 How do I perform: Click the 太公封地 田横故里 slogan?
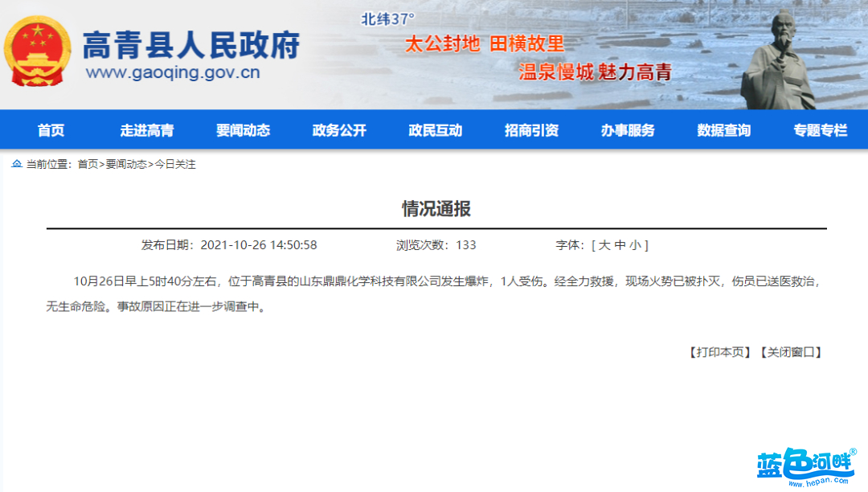click(485, 43)
